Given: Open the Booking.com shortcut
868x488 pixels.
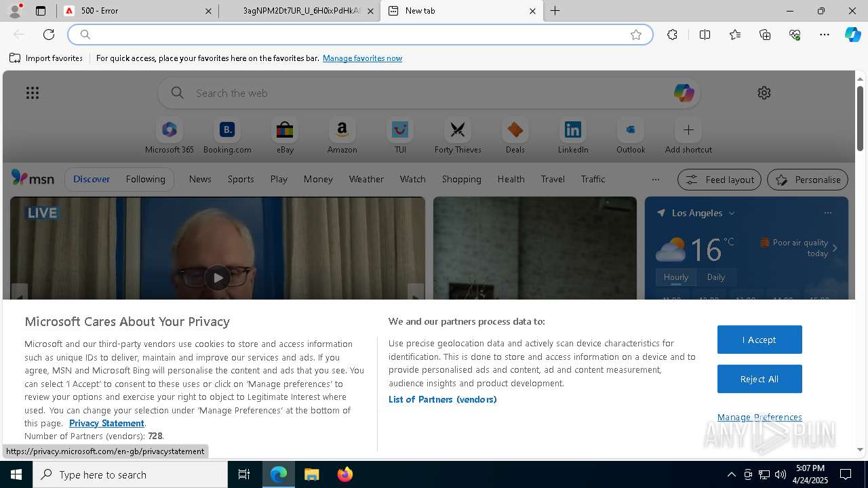Looking at the screenshot, I should (227, 136).
